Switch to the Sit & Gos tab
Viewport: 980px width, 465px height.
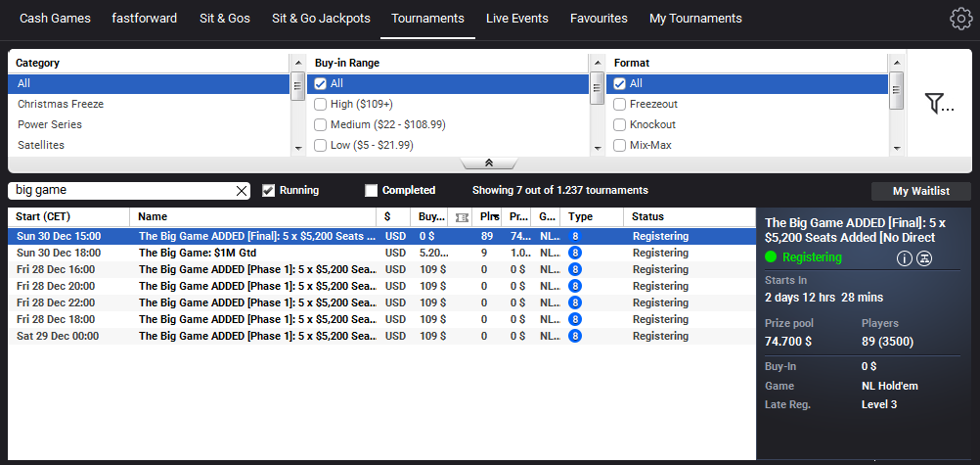pyautogui.click(x=226, y=19)
